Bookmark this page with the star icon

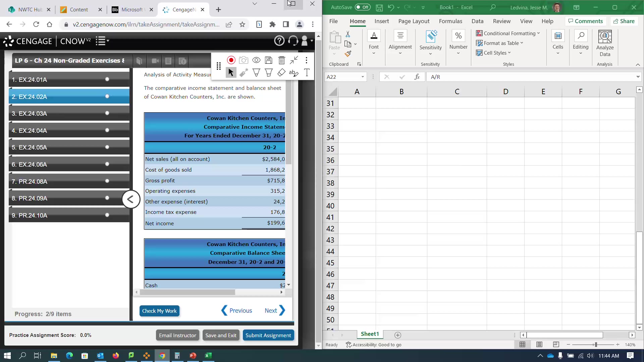[243, 24]
